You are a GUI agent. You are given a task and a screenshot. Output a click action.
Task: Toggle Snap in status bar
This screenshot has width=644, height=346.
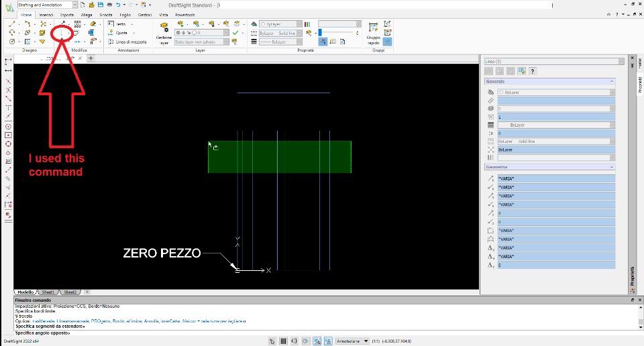coord(272,341)
